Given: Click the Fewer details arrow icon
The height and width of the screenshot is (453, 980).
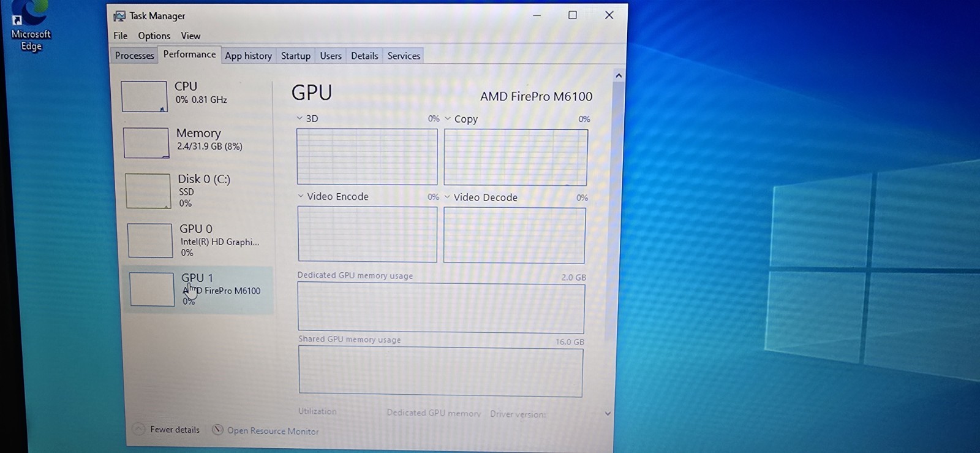Looking at the screenshot, I should pos(139,428).
